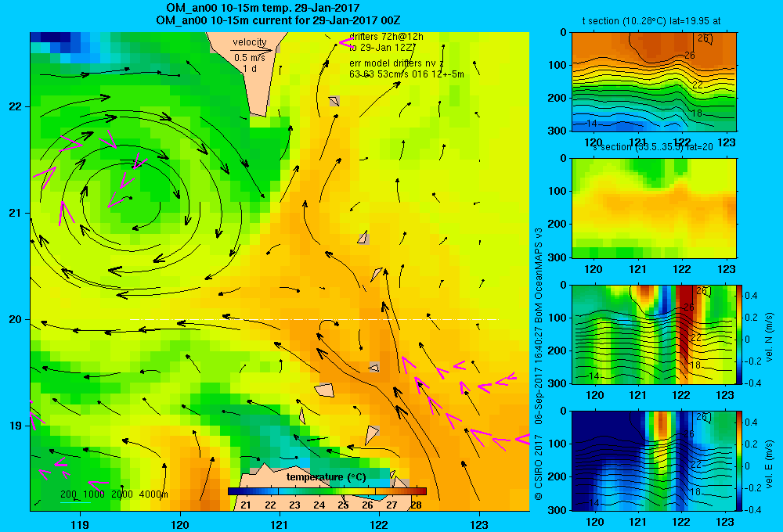
Task: Click longitude label 121 under the main map
Action: point(280,524)
